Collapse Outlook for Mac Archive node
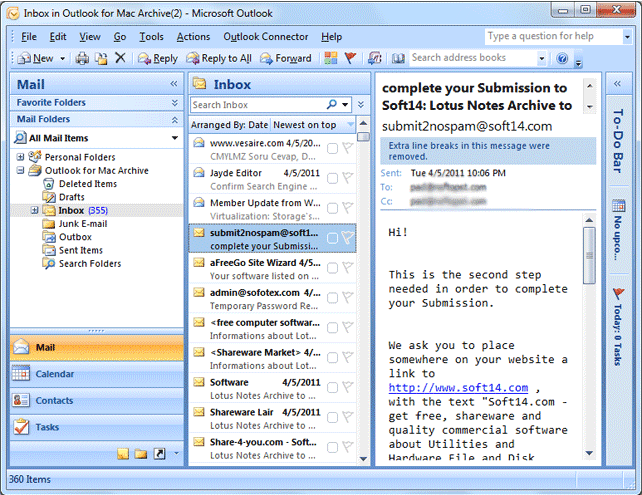 pos(20,170)
